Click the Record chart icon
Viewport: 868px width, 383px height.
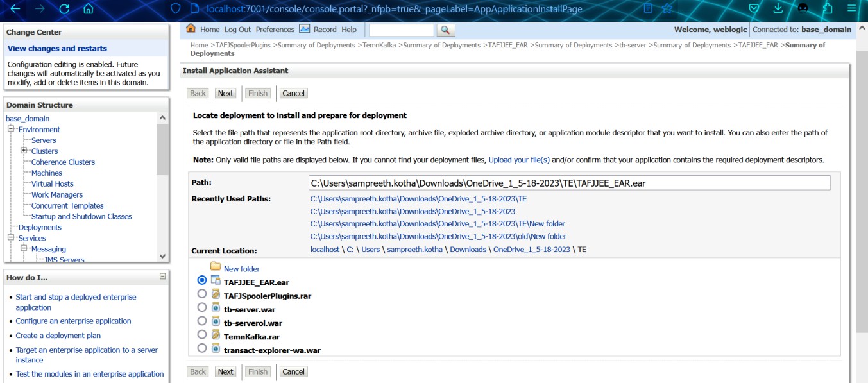(304, 29)
